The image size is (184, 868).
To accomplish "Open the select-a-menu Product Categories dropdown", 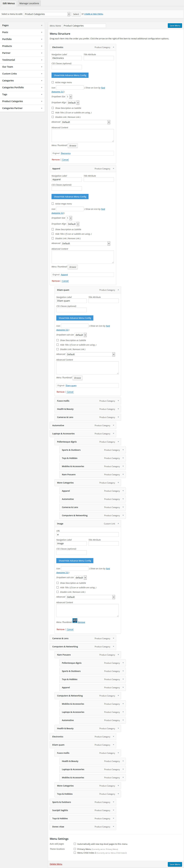I will (x=47, y=14).
